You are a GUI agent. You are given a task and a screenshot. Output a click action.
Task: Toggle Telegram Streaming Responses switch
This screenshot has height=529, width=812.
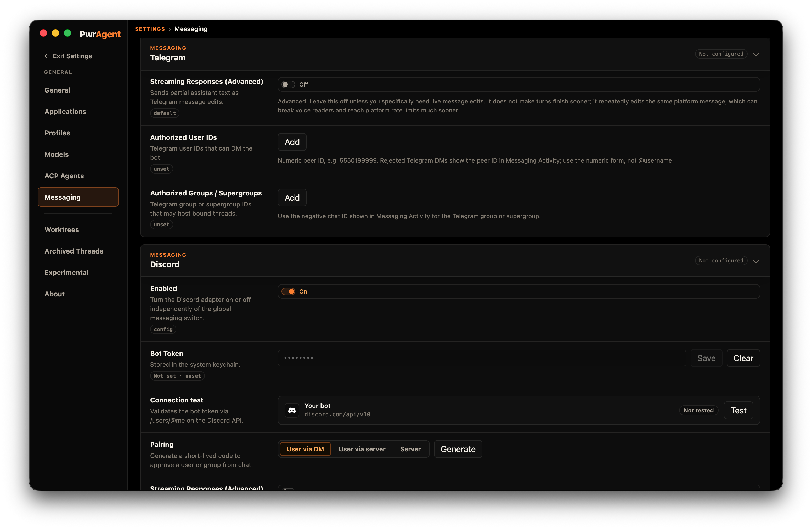coord(288,84)
